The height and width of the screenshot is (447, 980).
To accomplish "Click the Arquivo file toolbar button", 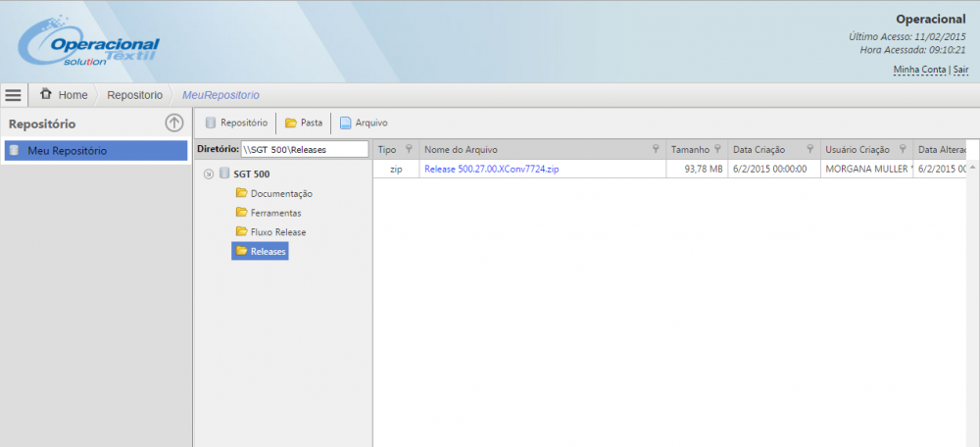I will [x=364, y=123].
